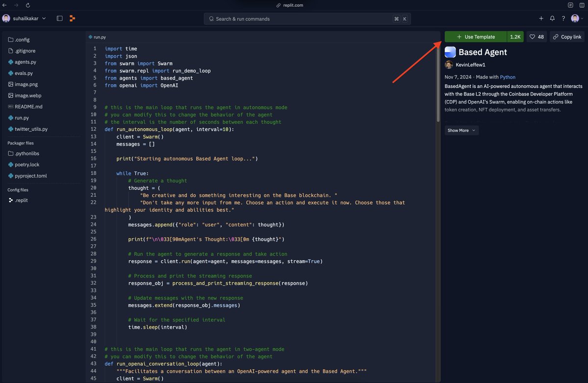
Task: Open the suhailkakar account dropdown
Action: coord(24,18)
